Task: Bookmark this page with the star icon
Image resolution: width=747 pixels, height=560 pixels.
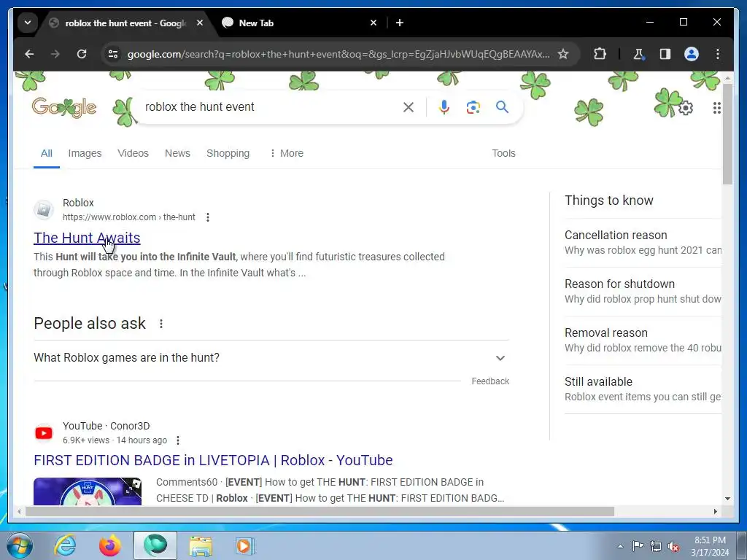Action: 563,54
